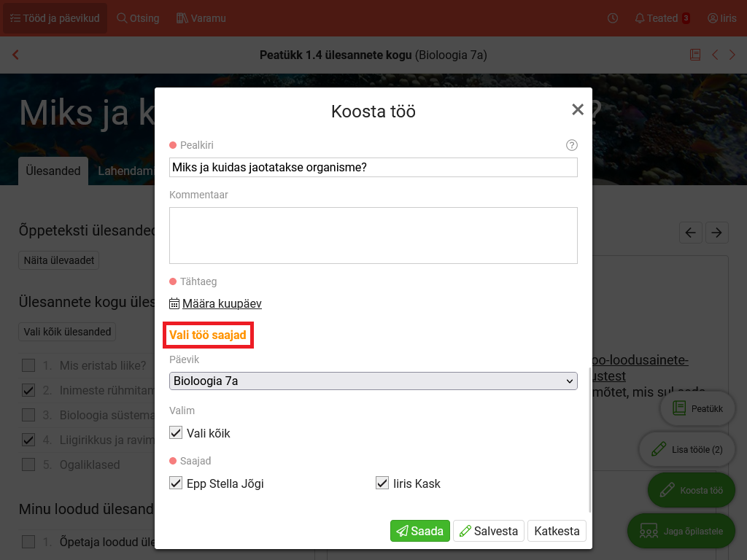Click into the Kommentaar text area
This screenshot has width=747, height=560.
[x=373, y=235]
